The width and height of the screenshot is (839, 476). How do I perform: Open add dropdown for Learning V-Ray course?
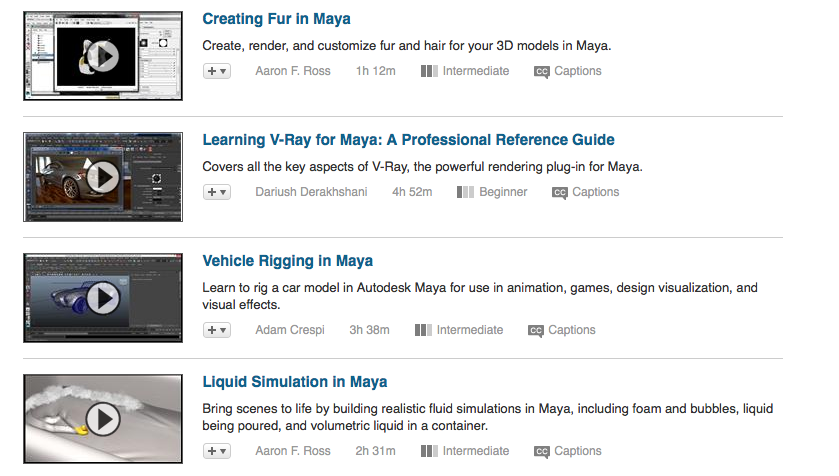pyautogui.click(x=217, y=193)
